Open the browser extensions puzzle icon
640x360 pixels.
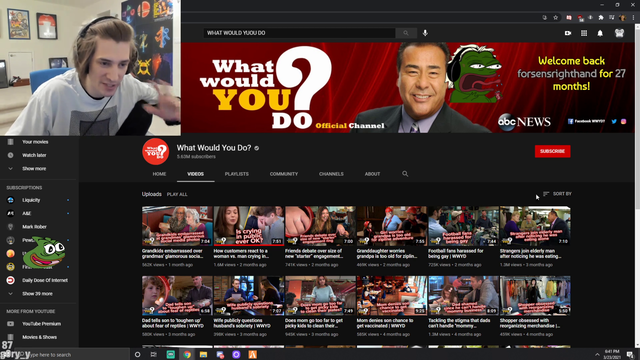[x=601, y=18]
